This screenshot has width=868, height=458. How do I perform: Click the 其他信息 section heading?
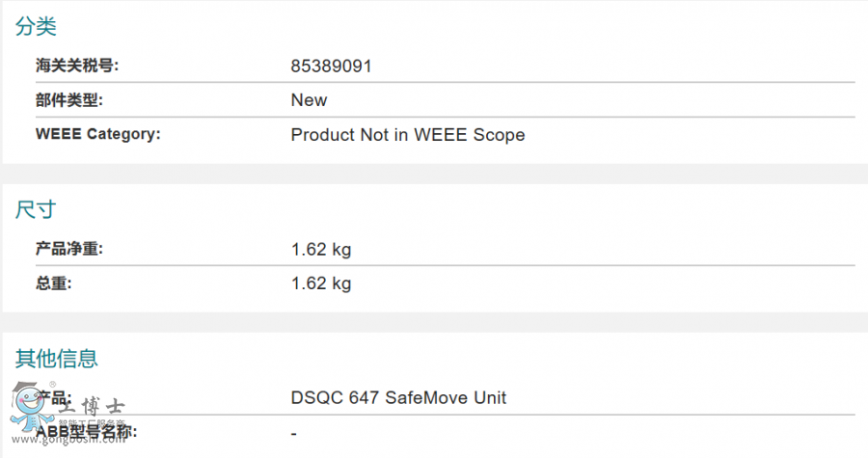click(x=56, y=359)
